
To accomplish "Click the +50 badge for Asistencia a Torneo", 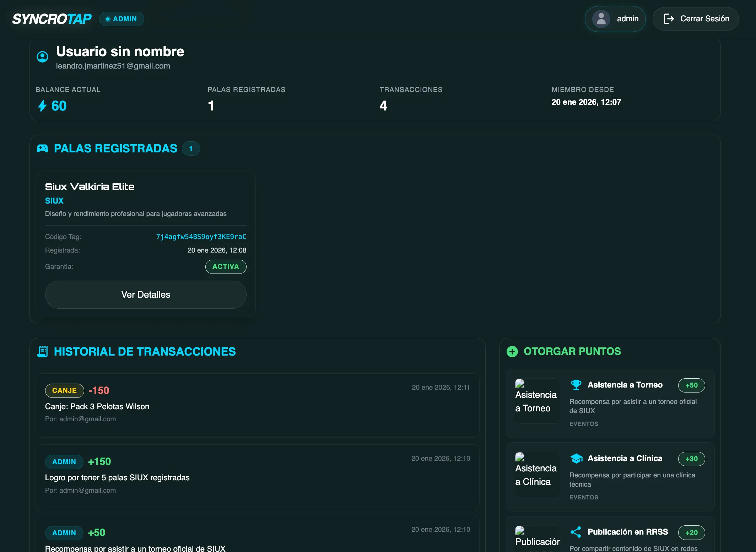I will tap(691, 385).
